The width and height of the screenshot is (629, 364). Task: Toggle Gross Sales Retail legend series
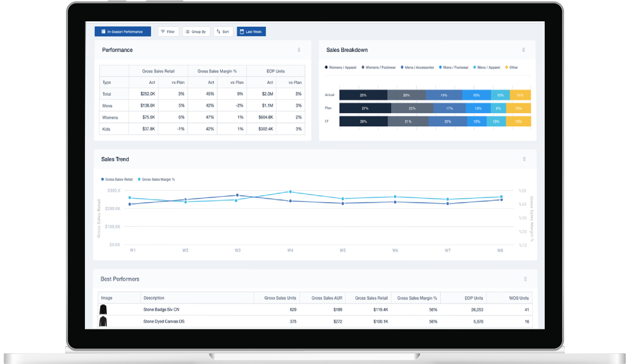117,179
